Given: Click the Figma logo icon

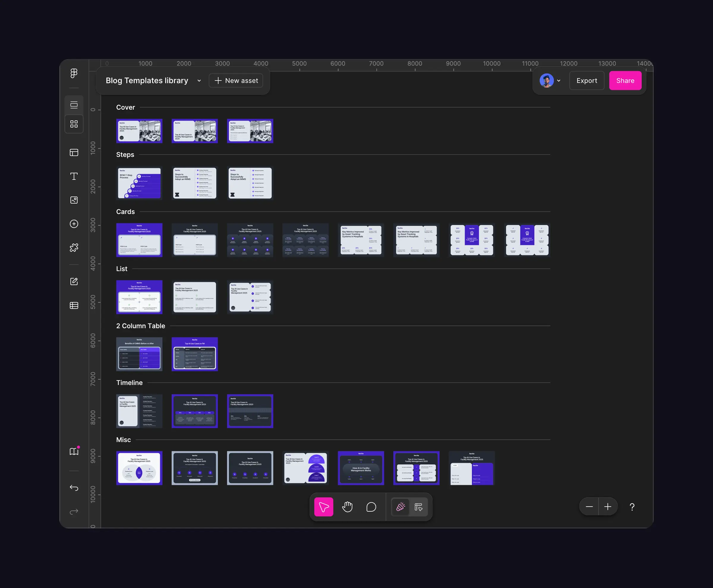Looking at the screenshot, I should (74, 73).
